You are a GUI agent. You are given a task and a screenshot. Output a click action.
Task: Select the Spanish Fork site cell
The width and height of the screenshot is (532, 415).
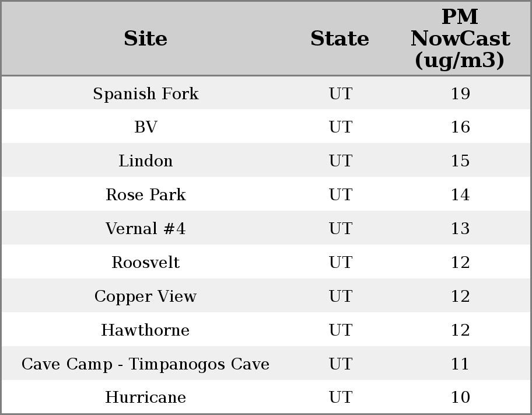click(x=146, y=93)
